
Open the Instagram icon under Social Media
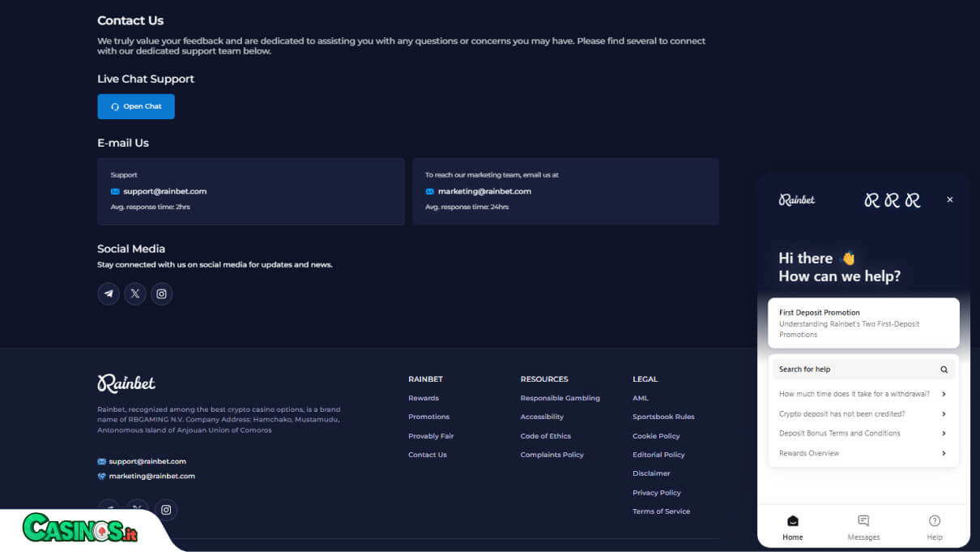161,293
